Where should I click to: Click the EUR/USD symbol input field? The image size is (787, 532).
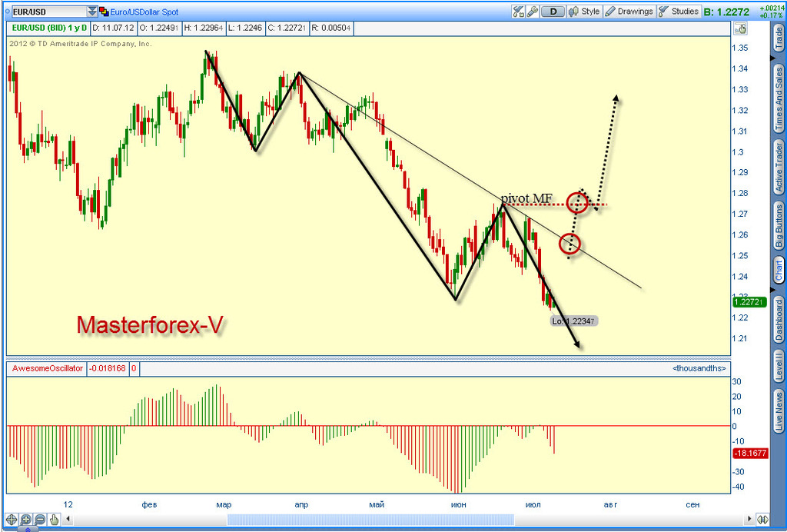click(x=46, y=12)
